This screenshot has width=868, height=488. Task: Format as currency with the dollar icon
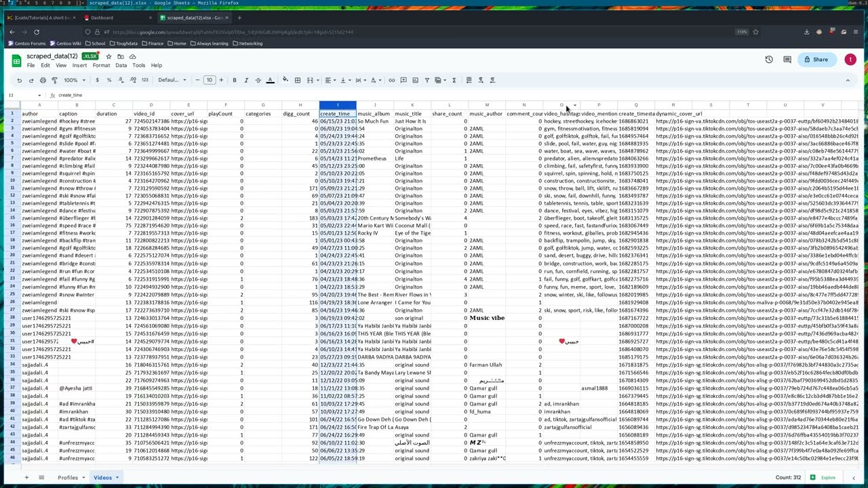[x=97, y=80]
